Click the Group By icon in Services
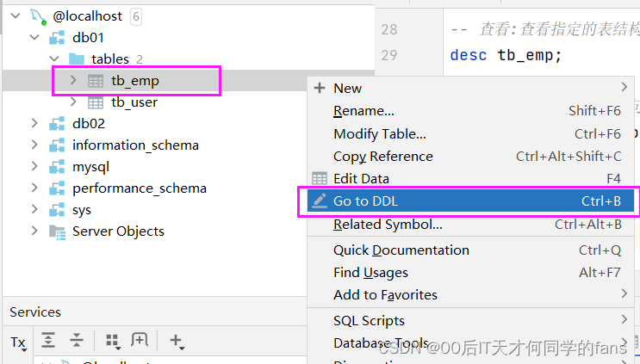 113,342
